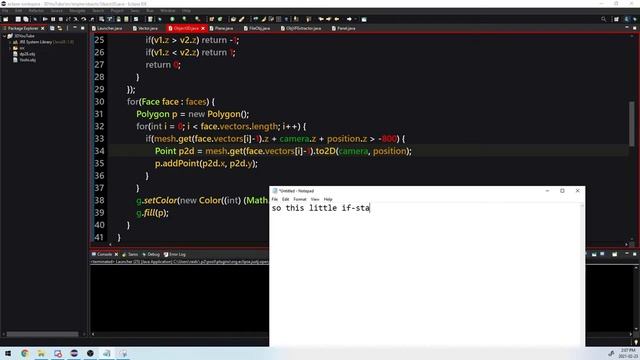
Task: Close the Object3D.java editor tab
Action: [203, 28]
